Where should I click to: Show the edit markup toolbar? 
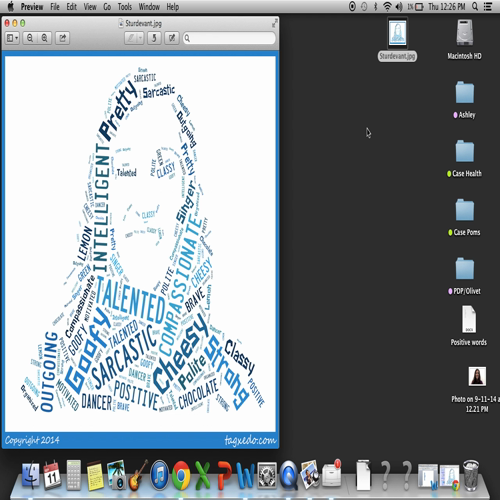point(172,38)
